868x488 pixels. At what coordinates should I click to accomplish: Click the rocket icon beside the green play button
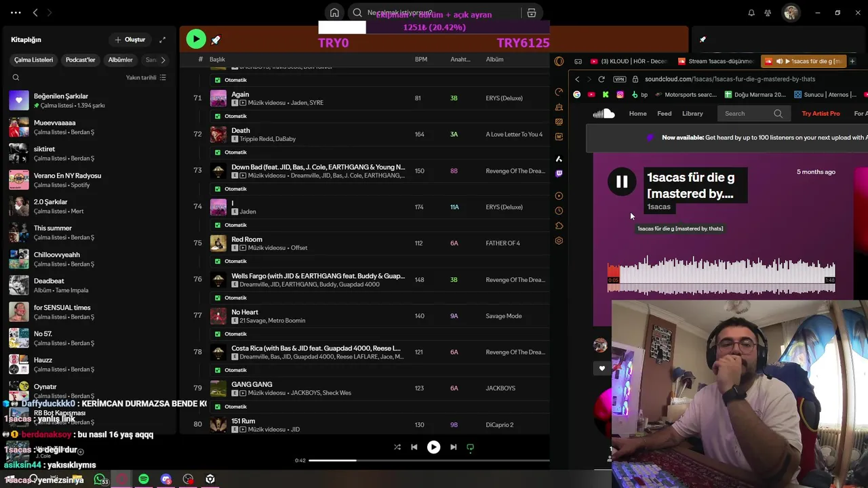pyautogui.click(x=216, y=40)
